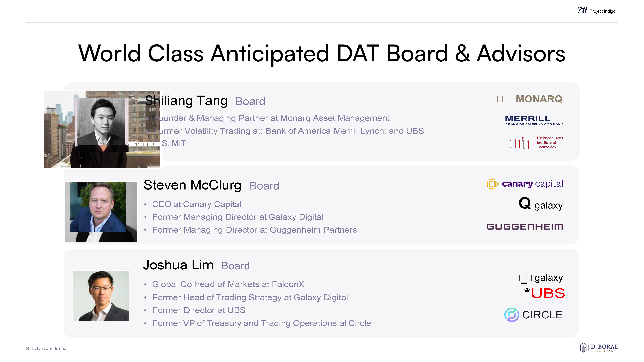644x362 pixels.
Task: Click the D. Boral Capital logo
Action: click(x=599, y=348)
